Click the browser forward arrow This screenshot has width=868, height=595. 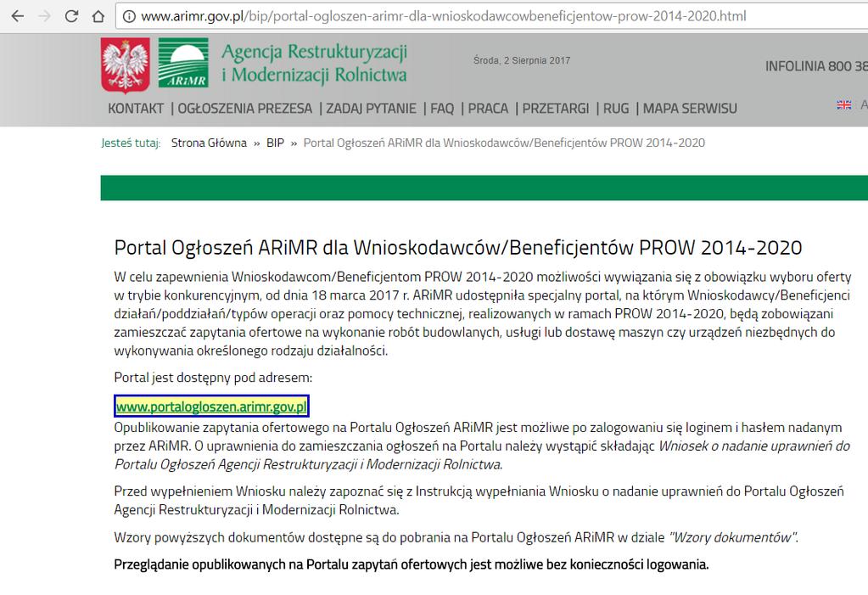44,16
